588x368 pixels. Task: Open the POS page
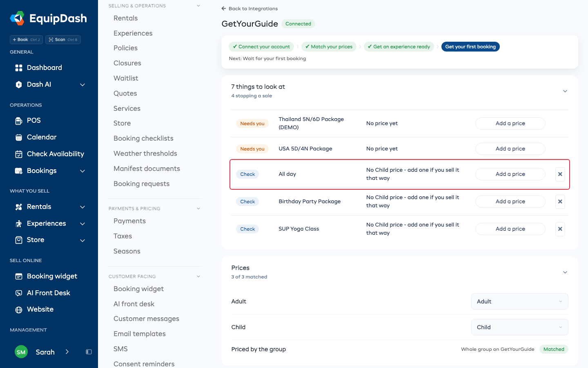[x=33, y=121]
